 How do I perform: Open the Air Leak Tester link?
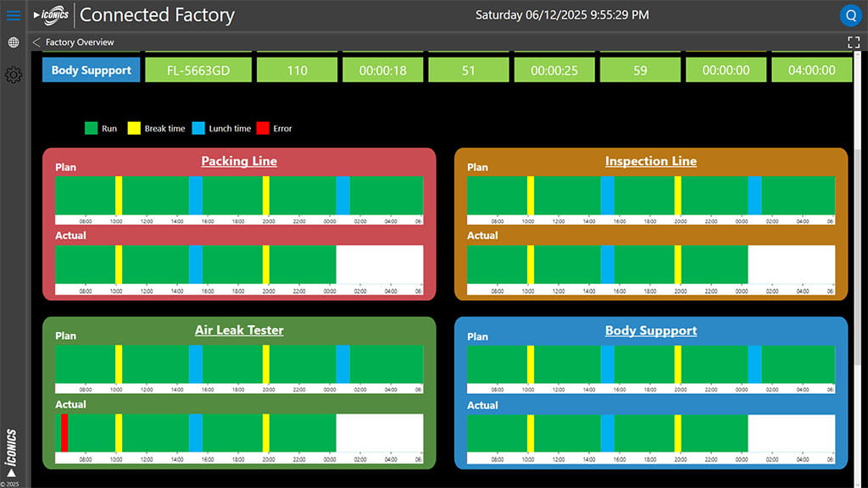pos(239,330)
